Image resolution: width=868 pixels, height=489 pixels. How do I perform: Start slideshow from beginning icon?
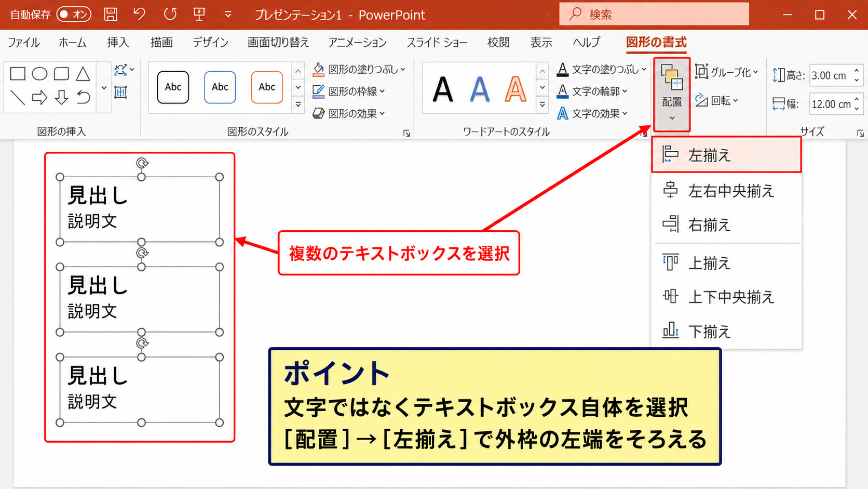199,14
